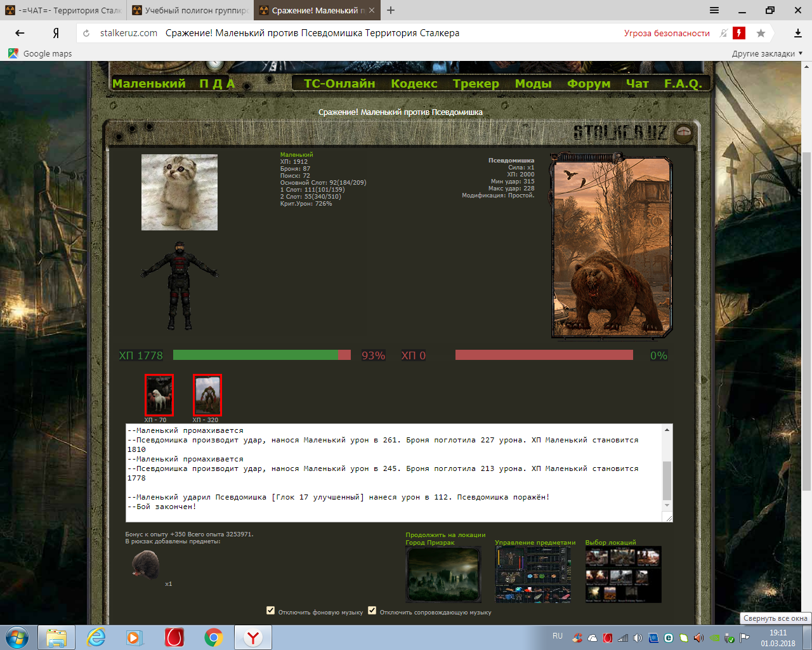Click the Угроза безопасности warning link
Screen dimensions: 812x650
(x=666, y=33)
